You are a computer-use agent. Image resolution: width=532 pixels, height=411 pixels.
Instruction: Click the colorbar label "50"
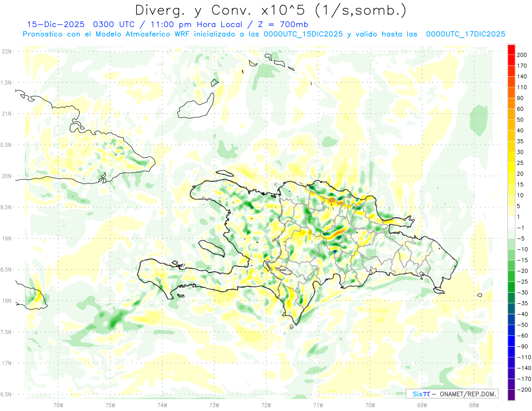(520, 120)
